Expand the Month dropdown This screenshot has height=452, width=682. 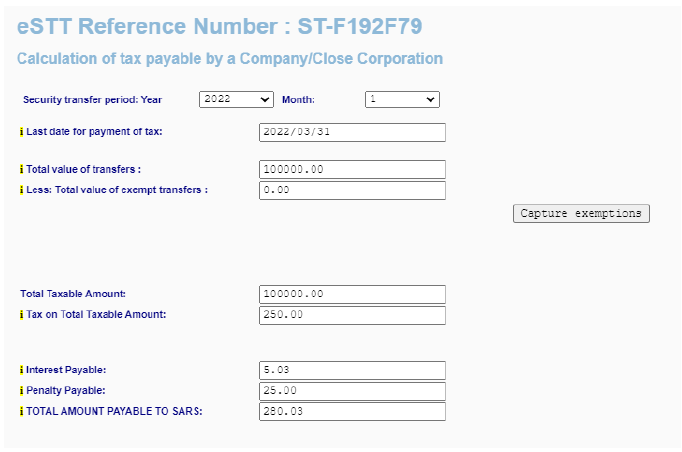[402, 99]
